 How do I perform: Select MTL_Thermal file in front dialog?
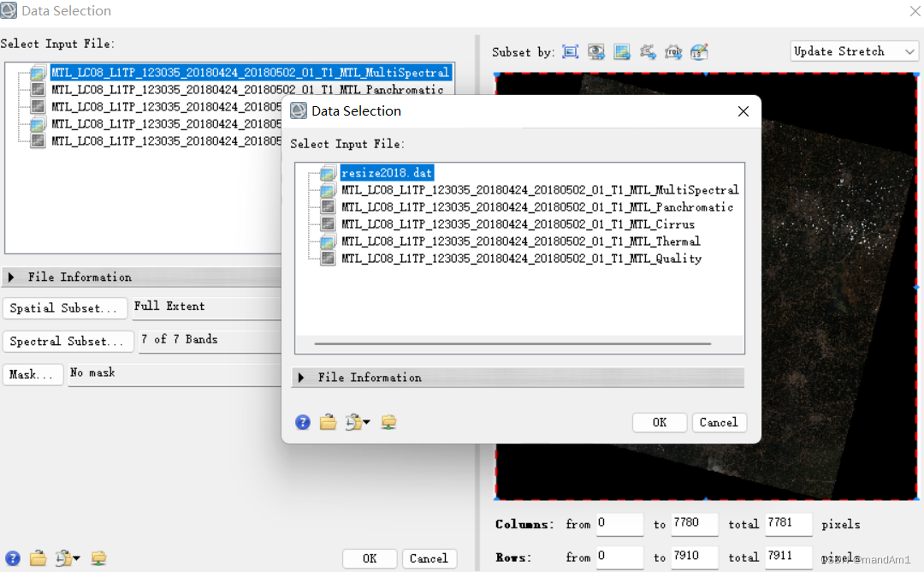[521, 241]
